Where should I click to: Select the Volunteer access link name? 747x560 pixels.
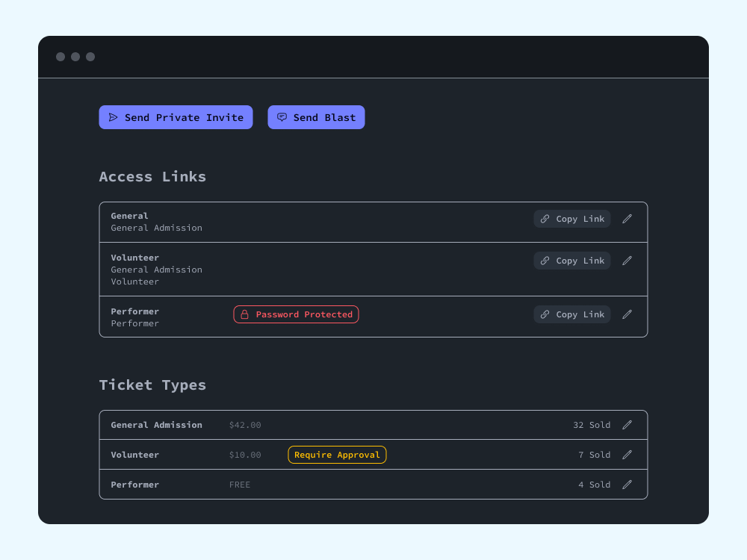point(134,258)
